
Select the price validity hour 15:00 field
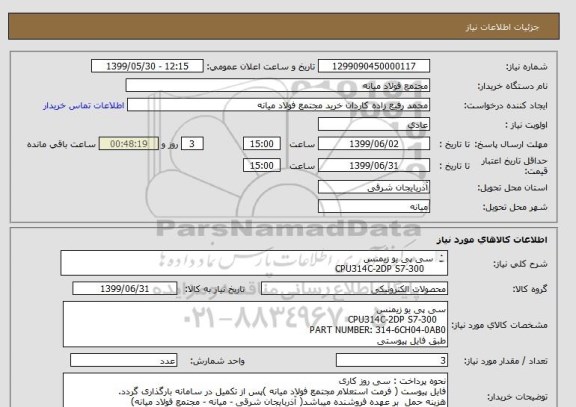coord(262,165)
